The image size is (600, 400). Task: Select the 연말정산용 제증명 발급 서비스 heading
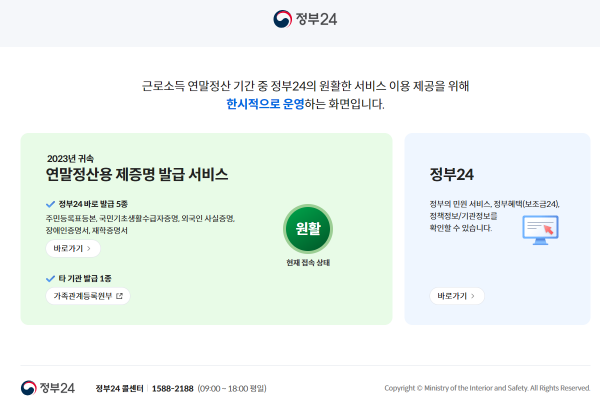coord(137,175)
